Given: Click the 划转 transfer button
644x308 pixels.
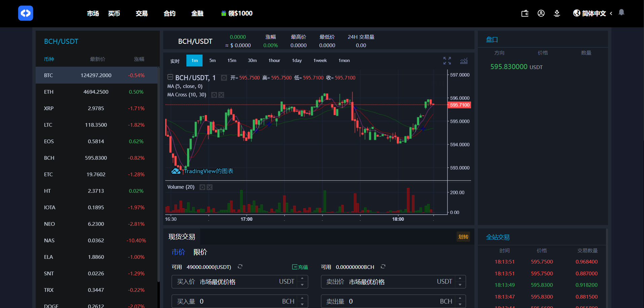Looking at the screenshot, I should pos(463,237).
